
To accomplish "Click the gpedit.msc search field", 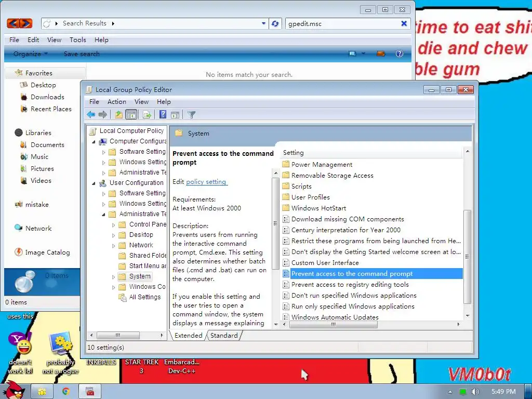I will coord(342,24).
